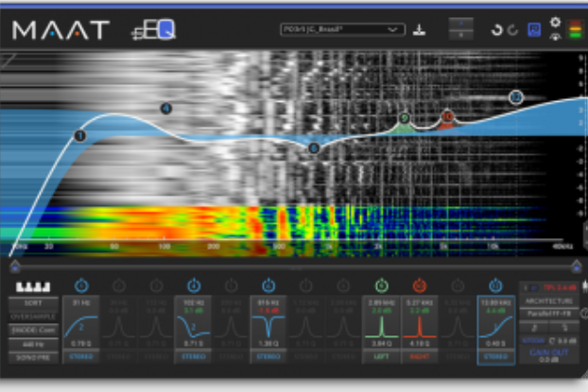This screenshot has width=588, height=392.
Task: Select EQ node 12 on the graph
Action: click(x=516, y=97)
